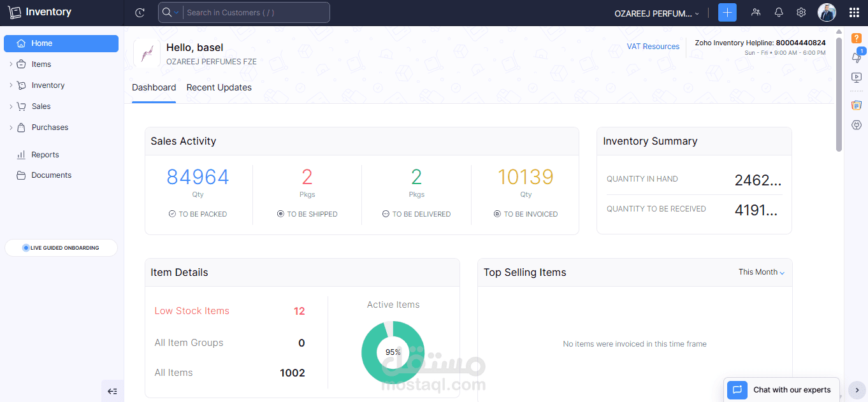Open the apps grid launcher
This screenshot has height=402, width=868.
[x=854, y=13]
